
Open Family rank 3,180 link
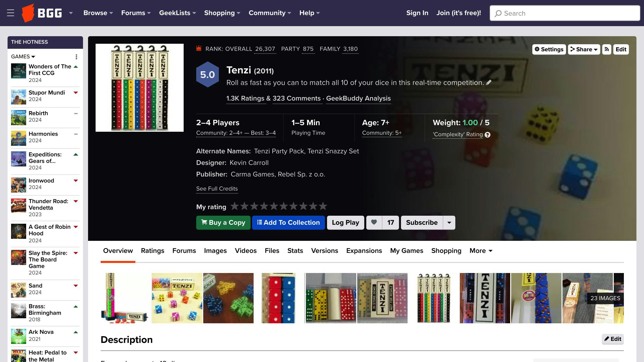(350, 49)
